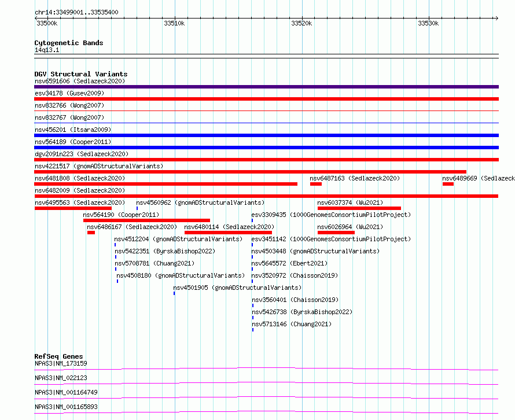Open variant nsv4560962 (gnomADStructuralVariants) label

click(x=200, y=202)
